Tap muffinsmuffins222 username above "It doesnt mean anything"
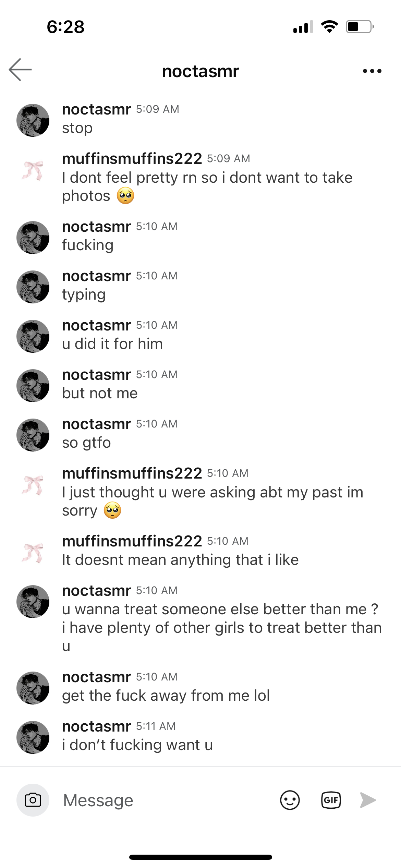401x868 pixels. pyautogui.click(x=132, y=541)
